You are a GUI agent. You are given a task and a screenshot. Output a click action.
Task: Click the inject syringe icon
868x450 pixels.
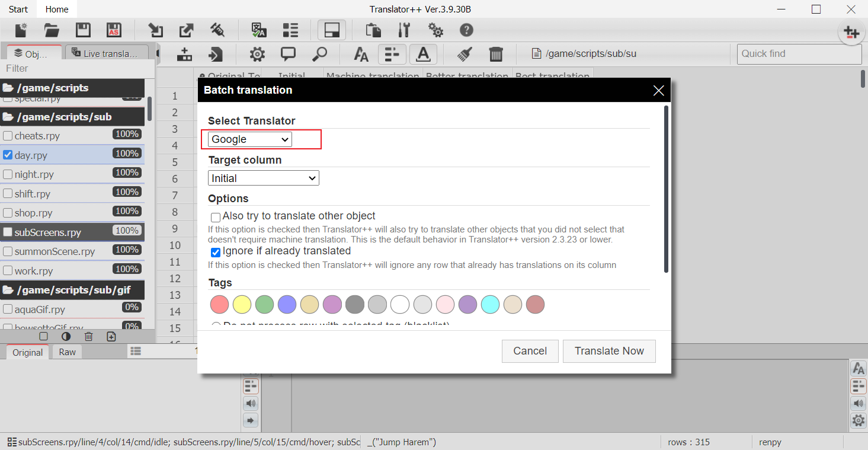click(x=217, y=30)
